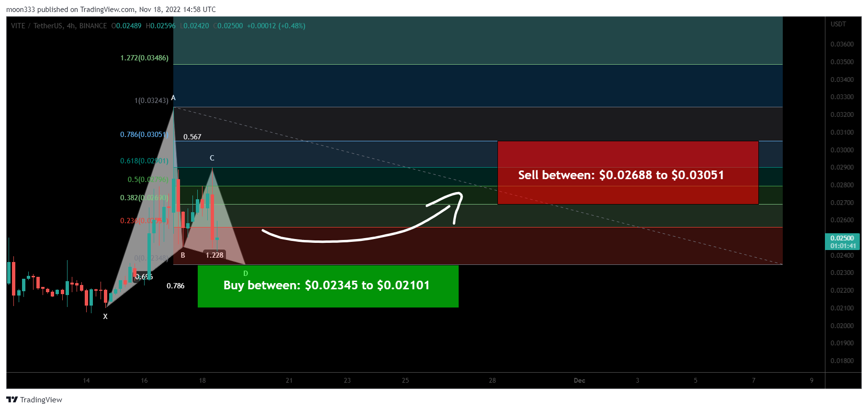Viewport: 868px width, 410px height.
Task: Click the 0.236 Fibonacci level label
Action: click(x=144, y=221)
